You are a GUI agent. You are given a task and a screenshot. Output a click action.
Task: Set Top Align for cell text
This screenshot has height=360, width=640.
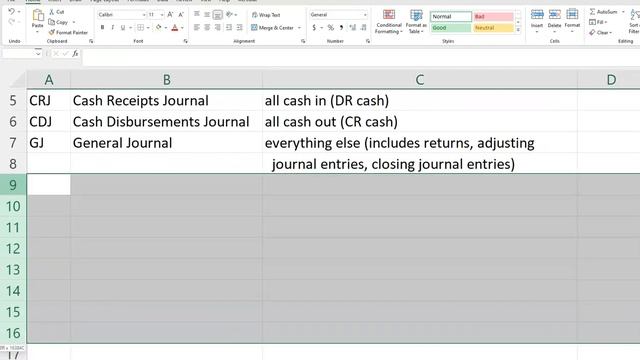pos(197,15)
